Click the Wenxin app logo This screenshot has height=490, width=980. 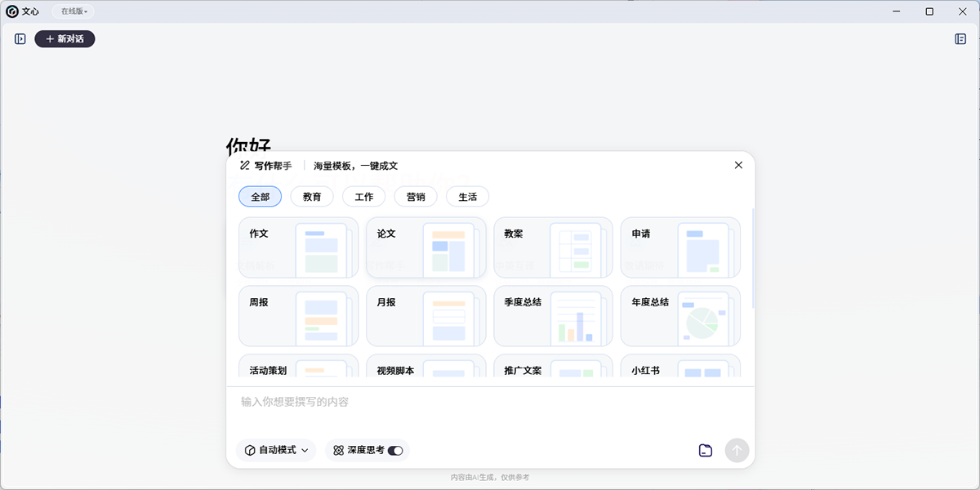[x=12, y=11]
